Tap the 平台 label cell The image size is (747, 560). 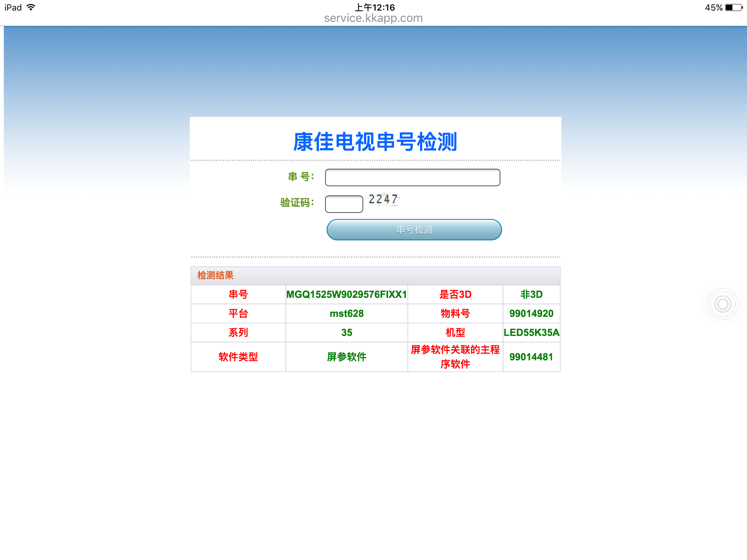[238, 314]
